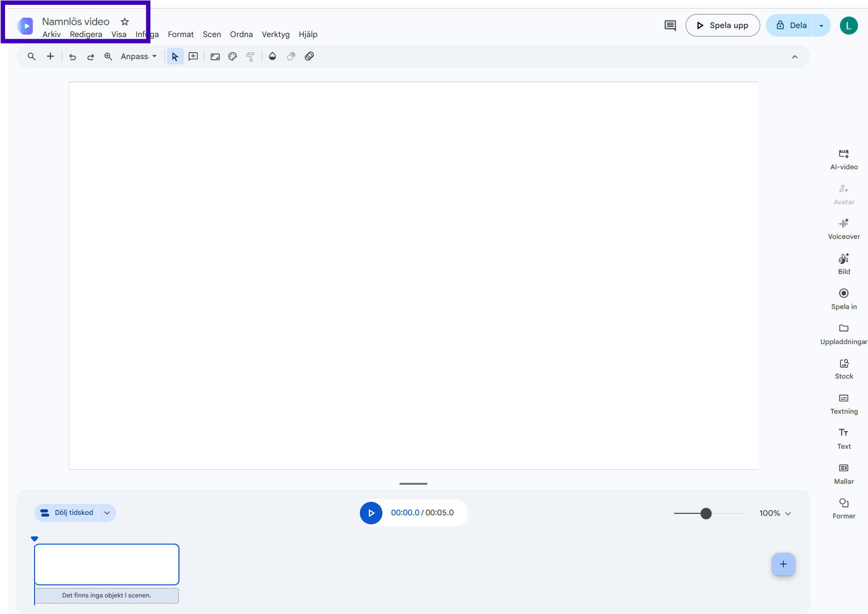
Task: Open the Verktyg menu
Action: [276, 35]
